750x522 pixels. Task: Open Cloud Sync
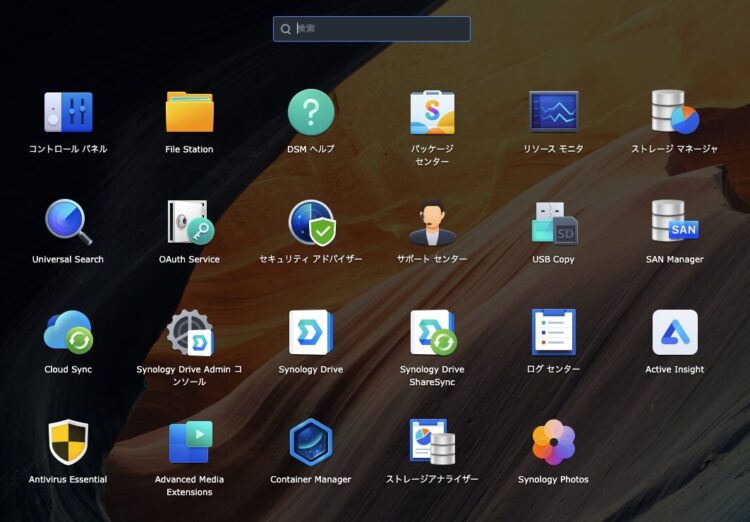click(68, 332)
